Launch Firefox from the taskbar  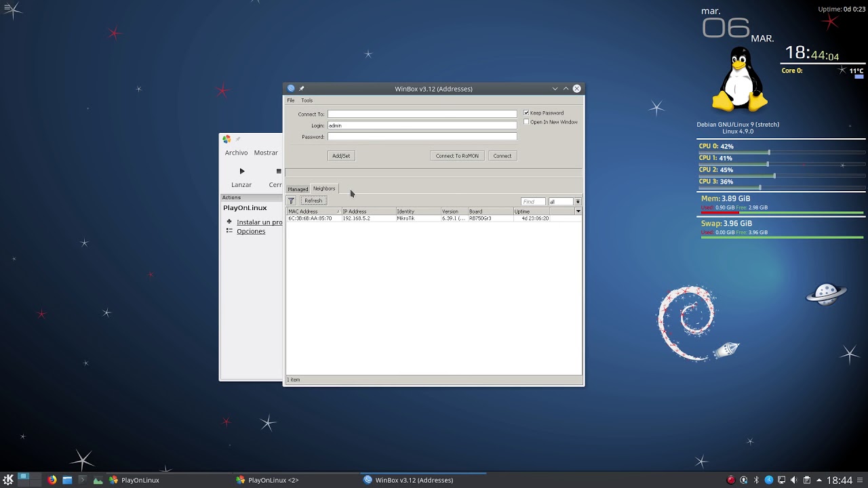click(52, 480)
